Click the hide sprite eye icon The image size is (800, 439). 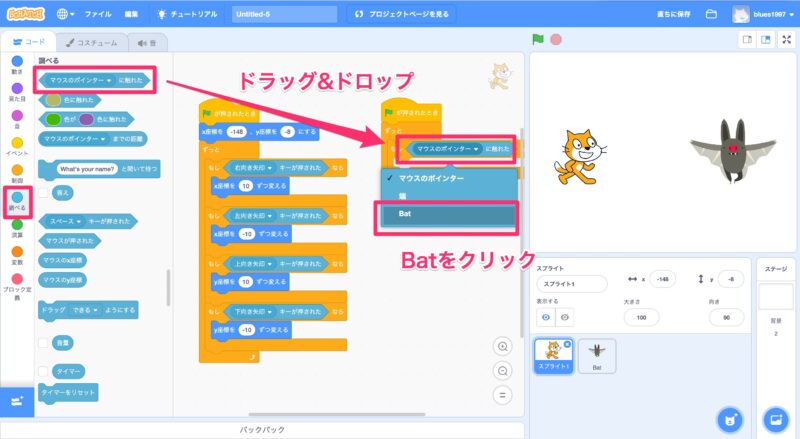coord(566,317)
